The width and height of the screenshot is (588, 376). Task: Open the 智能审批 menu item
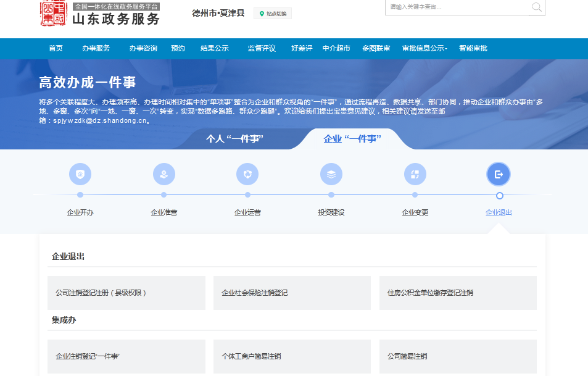pyautogui.click(x=473, y=48)
